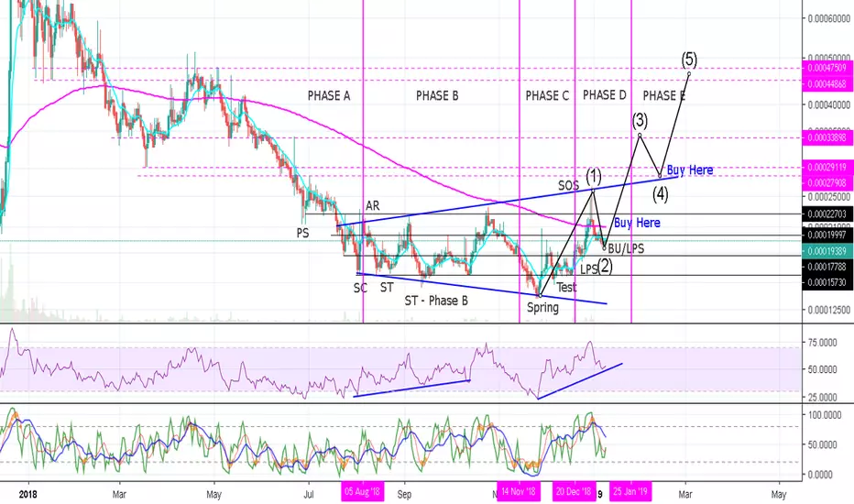Image resolution: width=854 pixels, height=504 pixels.
Task: Click the 0.00047509 price label
Action: [827, 68]
